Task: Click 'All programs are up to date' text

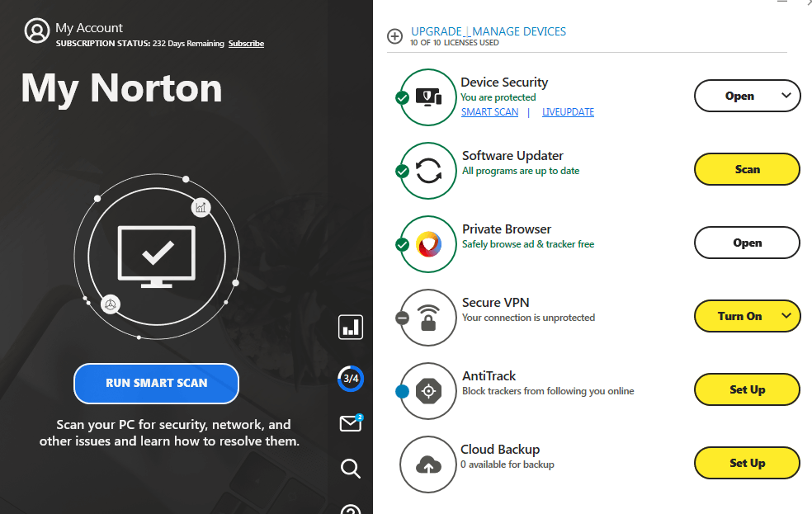Action: [521, 171]
